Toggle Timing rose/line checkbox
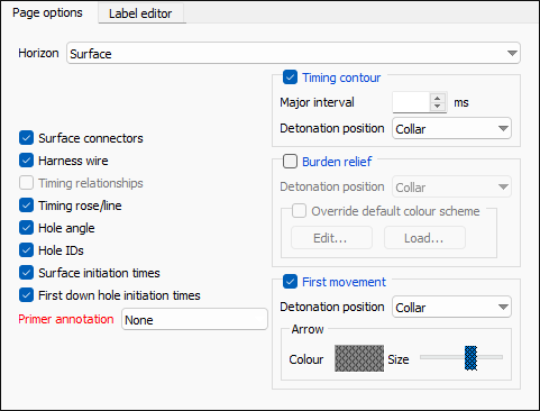 [x=26, y=205]
